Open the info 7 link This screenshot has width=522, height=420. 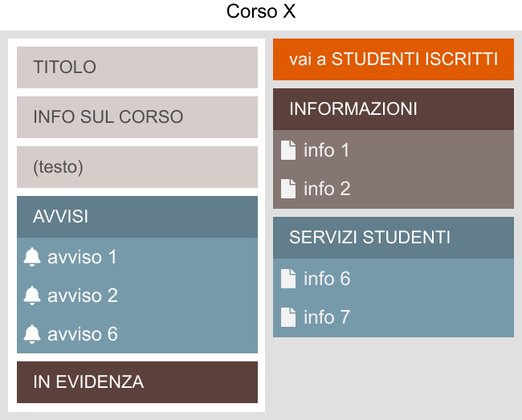click(327, 317)
